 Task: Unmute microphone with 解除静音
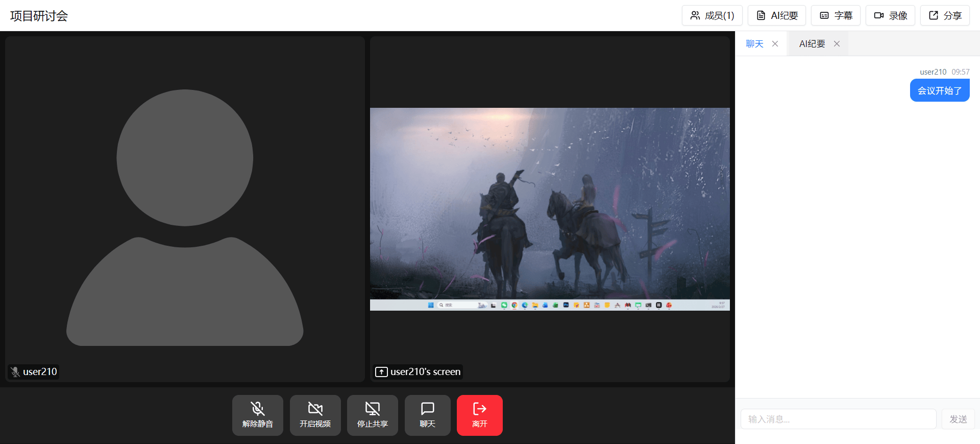point(258,415)
